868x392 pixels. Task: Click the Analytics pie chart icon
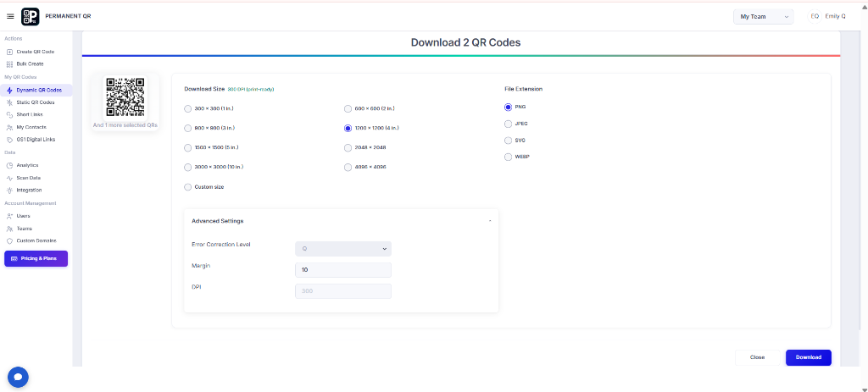tap(9, 165)
